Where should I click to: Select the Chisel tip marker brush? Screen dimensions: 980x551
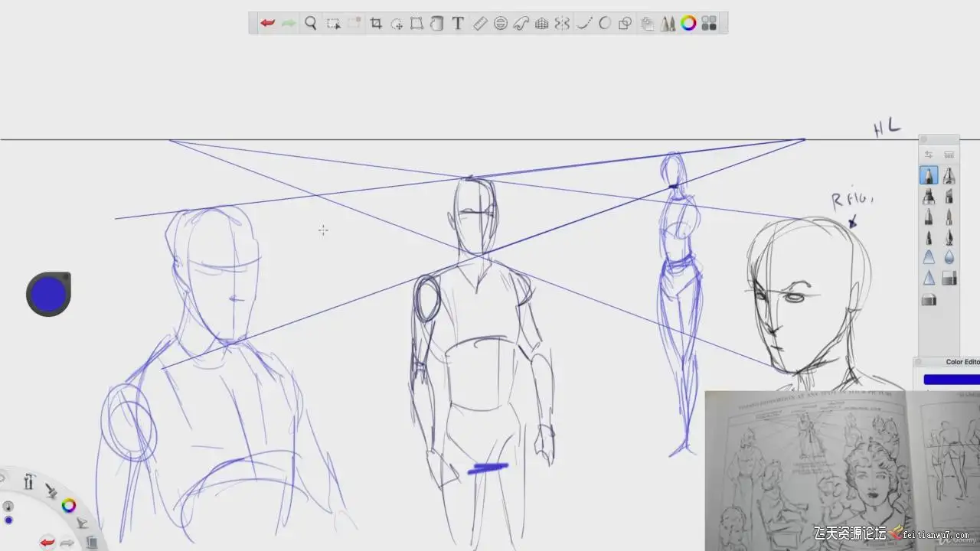(949, 196)
